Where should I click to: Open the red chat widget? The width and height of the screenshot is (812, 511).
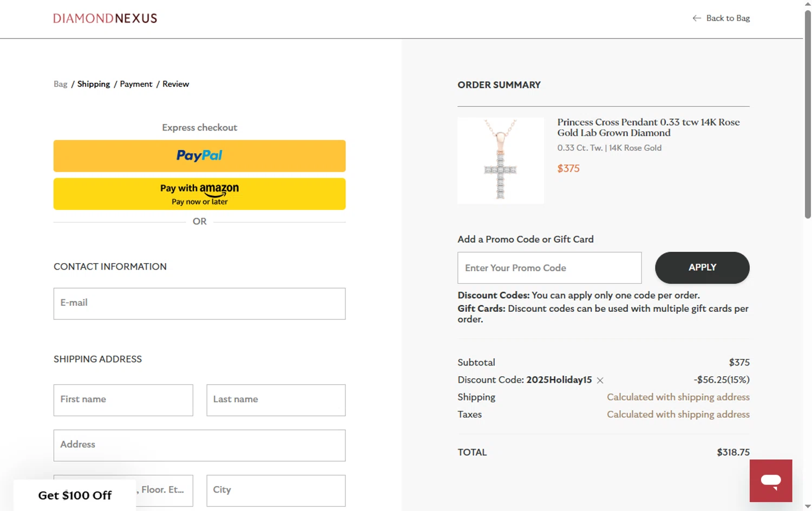tap(770, 481)
